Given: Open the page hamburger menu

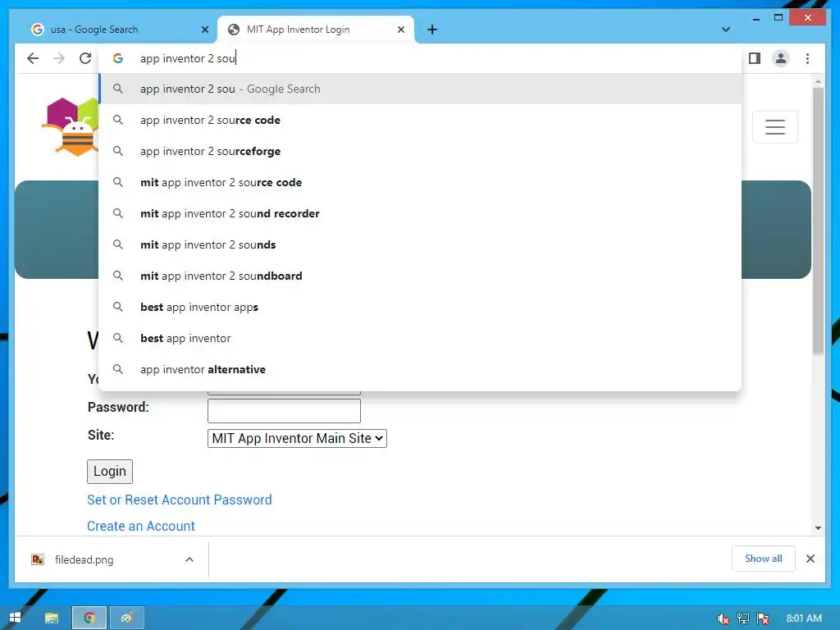Looking at the screenshot, I should (x=774, y=127).
